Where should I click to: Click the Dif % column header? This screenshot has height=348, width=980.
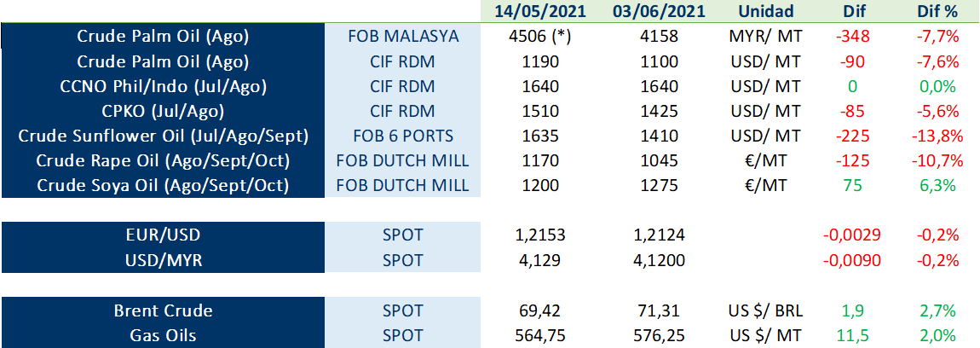pyautogui.click(x=937, y=11)
